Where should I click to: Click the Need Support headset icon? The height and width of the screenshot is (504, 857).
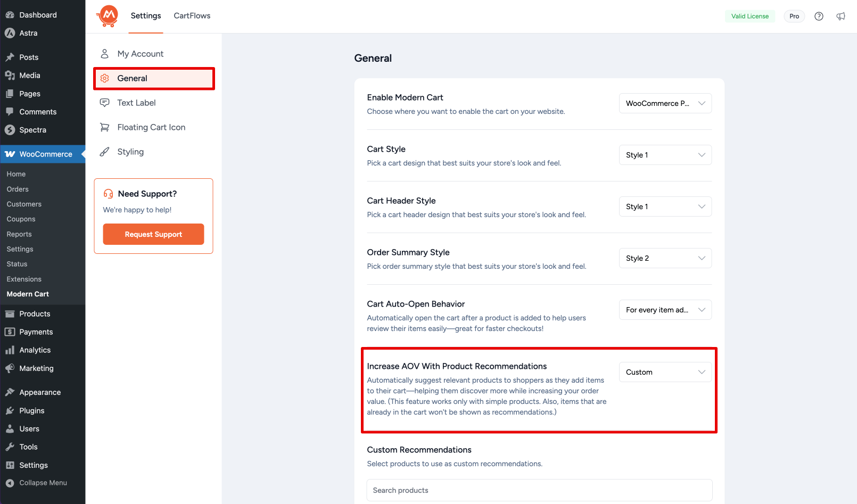[108, 194]
